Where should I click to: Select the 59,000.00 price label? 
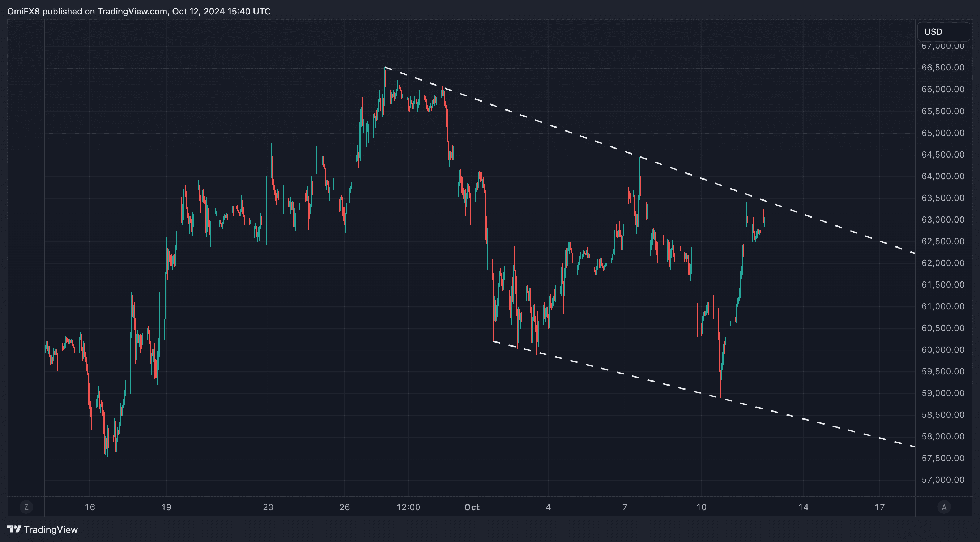click(x=943, y=393)
